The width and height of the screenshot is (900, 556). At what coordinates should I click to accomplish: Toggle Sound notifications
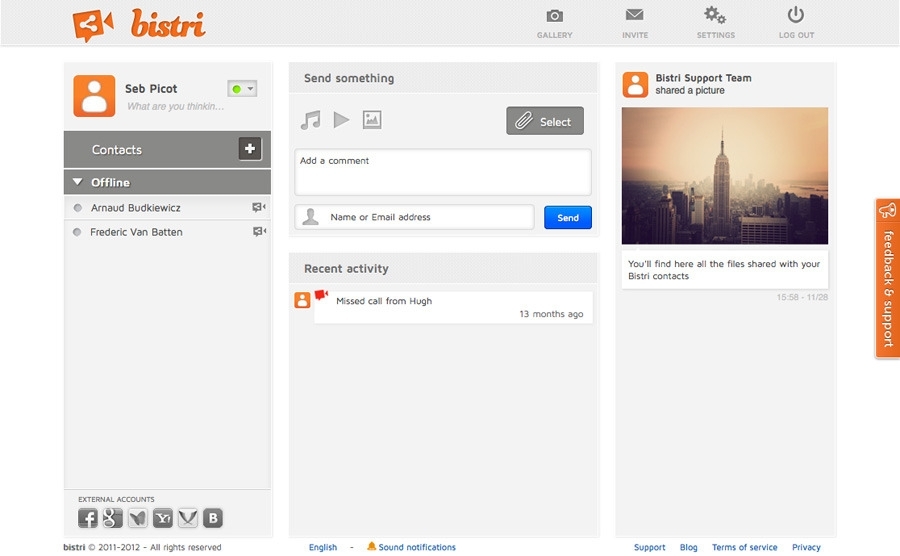click(412, 547)
